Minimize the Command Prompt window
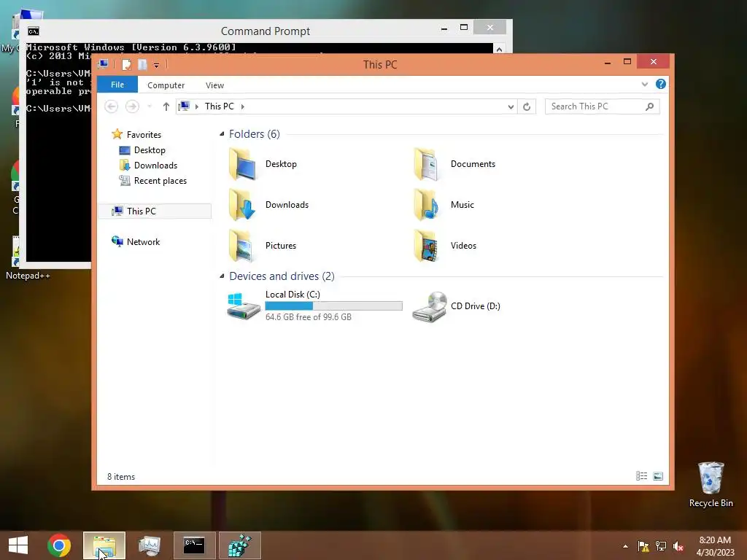 (444, 28)
